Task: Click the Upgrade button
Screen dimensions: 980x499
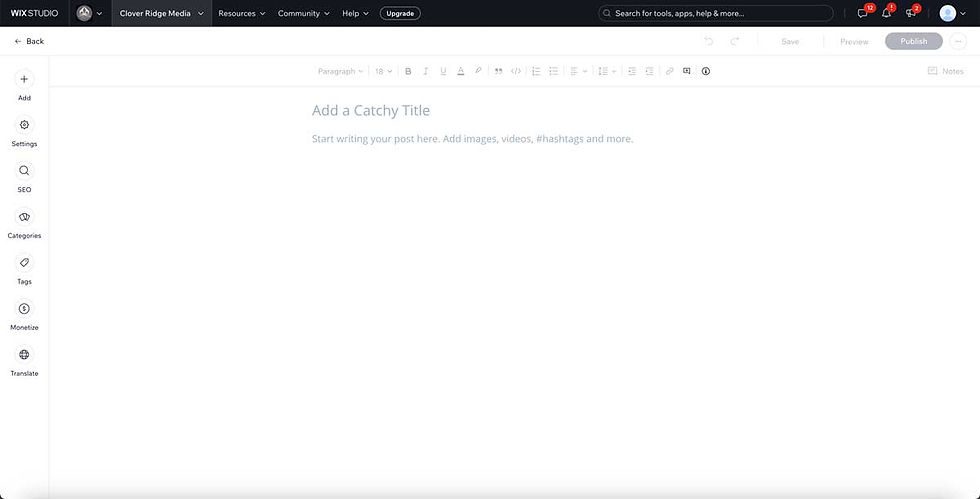Action: [400, 13]
